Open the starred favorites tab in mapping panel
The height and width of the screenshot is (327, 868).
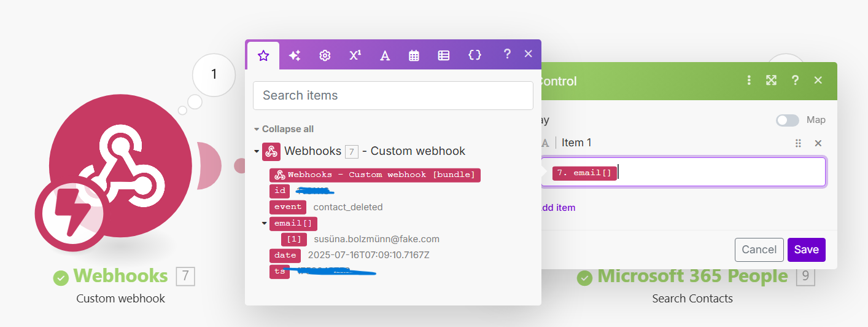pos(263,56)
